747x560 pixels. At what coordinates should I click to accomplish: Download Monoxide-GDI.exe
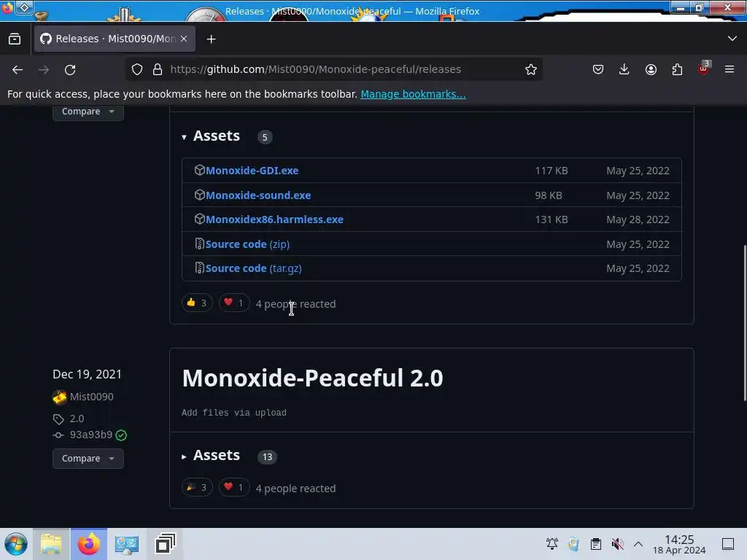pos(252,171)
